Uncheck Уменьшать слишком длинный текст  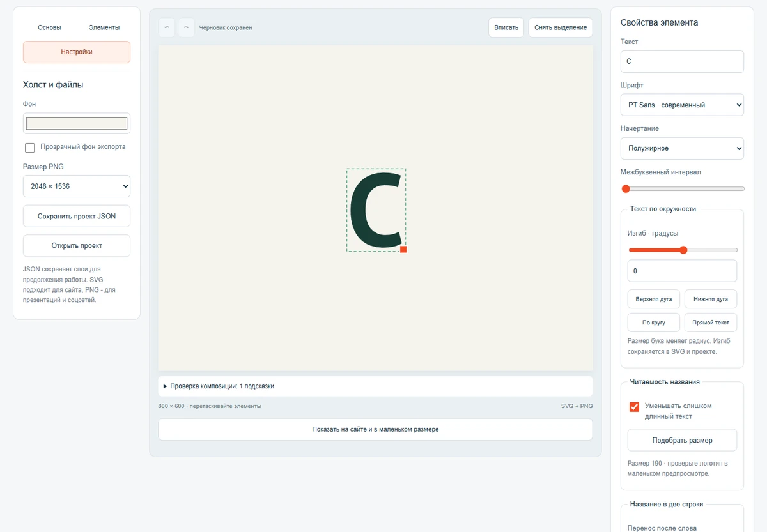pos(635,407)
